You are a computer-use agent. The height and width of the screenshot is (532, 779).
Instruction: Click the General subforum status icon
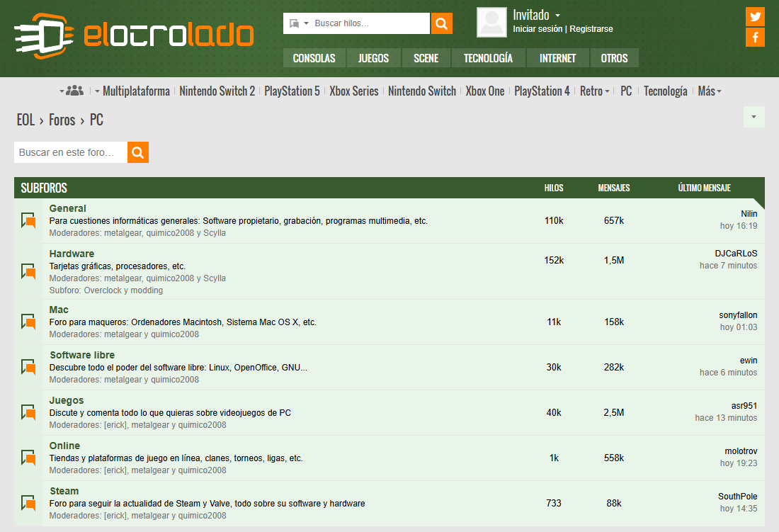[28, 220]
